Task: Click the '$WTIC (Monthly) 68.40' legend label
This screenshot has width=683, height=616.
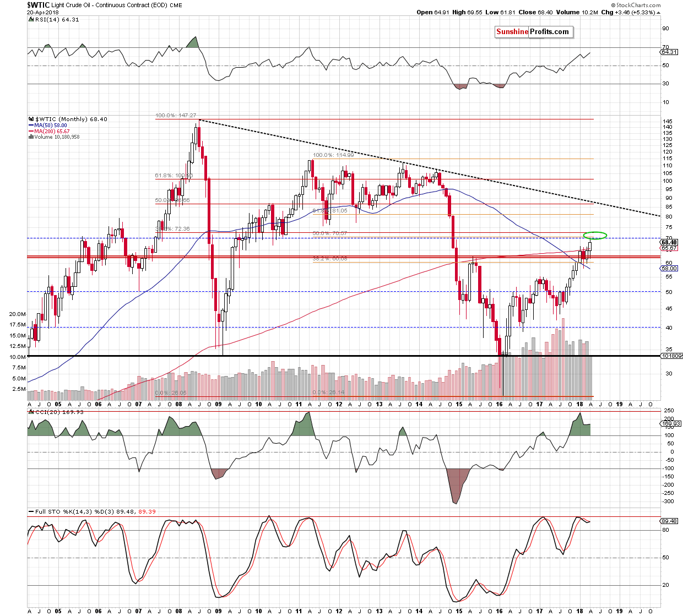Action: (x=71, y=119)
